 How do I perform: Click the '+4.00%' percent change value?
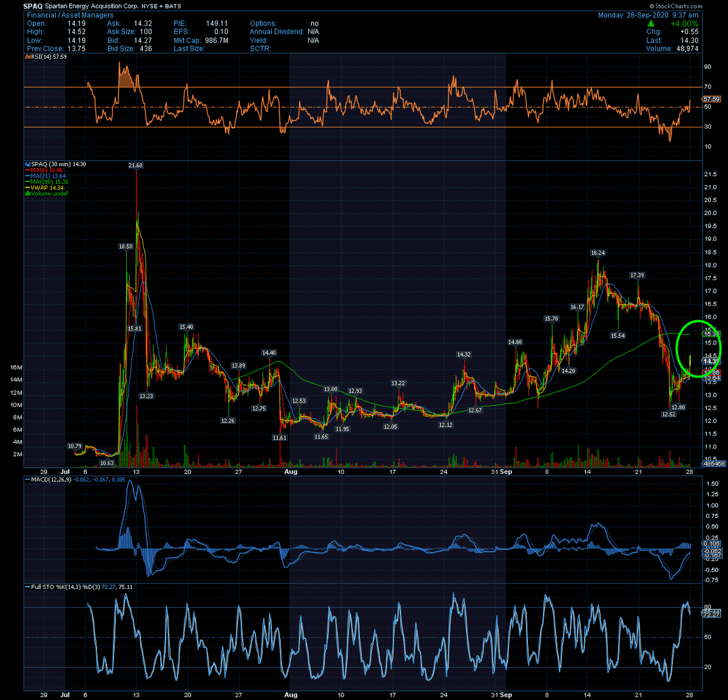coord(684,24)
